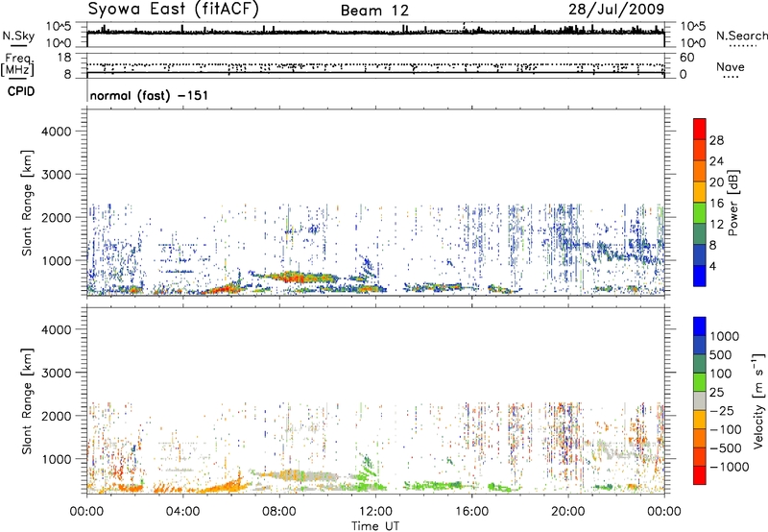Click power colorbar tick value 28
The width and height of the screenshot is (768, 532).
click(x=716, y=140)
